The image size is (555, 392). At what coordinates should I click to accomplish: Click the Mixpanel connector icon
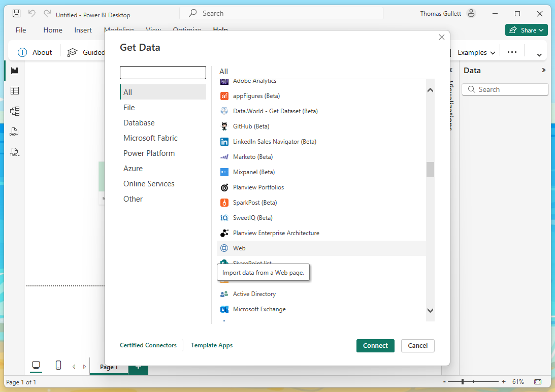click(x=224, y=172)
